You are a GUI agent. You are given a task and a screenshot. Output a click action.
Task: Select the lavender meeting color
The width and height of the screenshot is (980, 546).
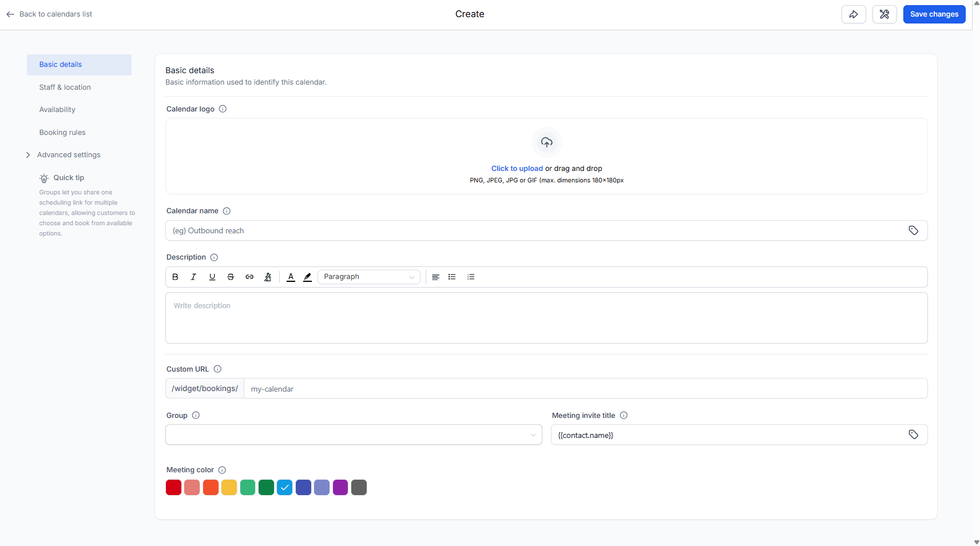point(322,488)
